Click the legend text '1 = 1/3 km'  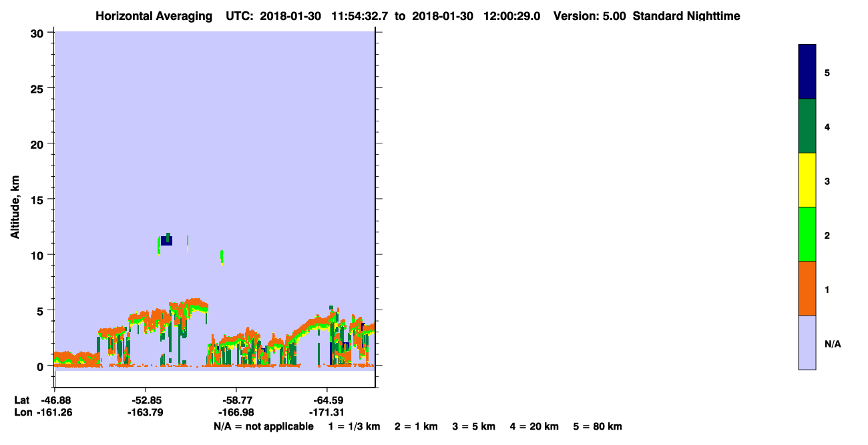click(354, 426)
